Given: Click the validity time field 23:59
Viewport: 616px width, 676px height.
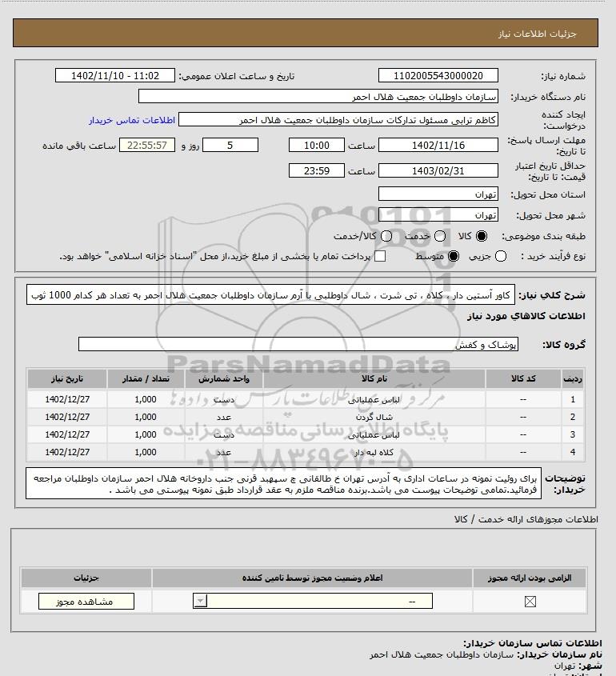Looking at the screenshot, I should 317,170.
